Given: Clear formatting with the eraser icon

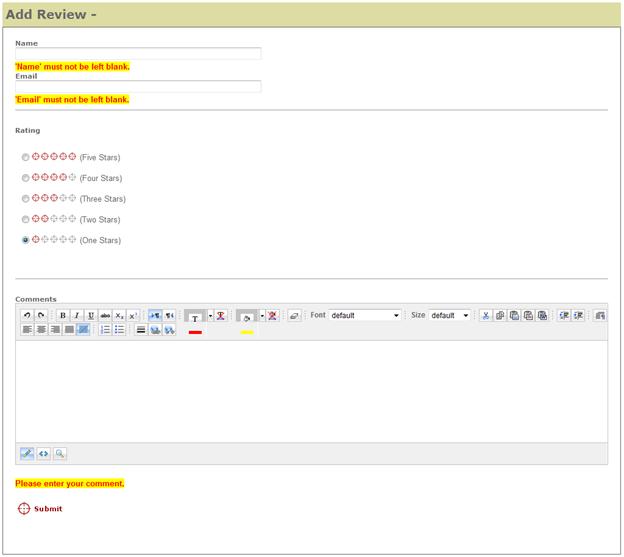Looking at the screenshot, I should point(294,316).
